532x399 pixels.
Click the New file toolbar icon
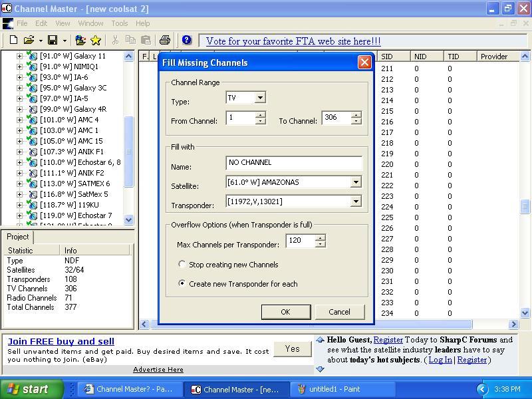tap(13, 40)
